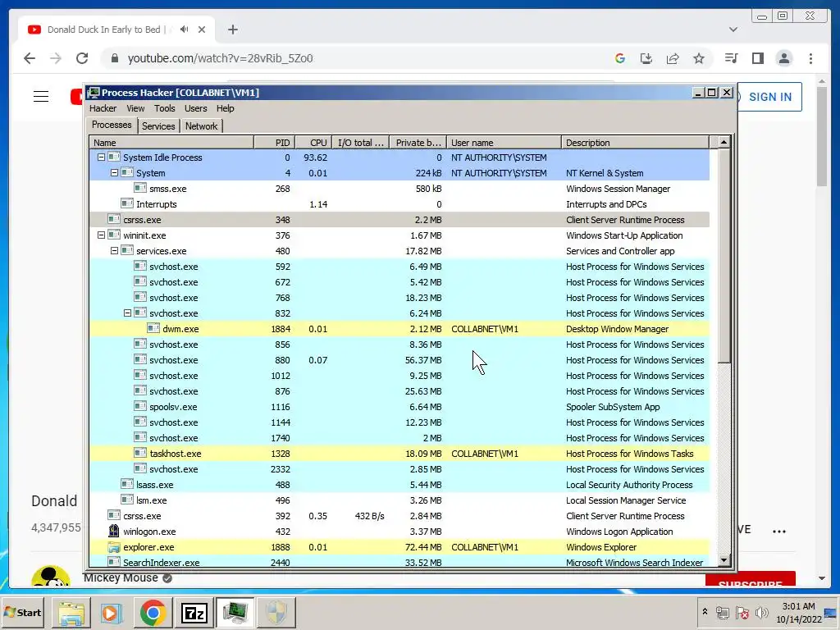
Task: Open the Chrome profile avatar
Action: 783,58
